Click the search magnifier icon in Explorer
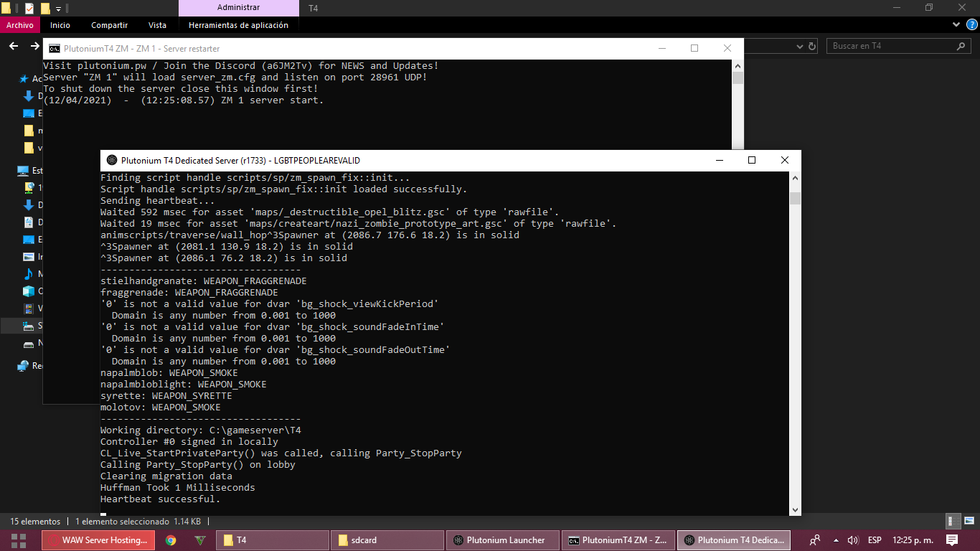The height and width of the screenshot is (551, 980). (961, 46)
